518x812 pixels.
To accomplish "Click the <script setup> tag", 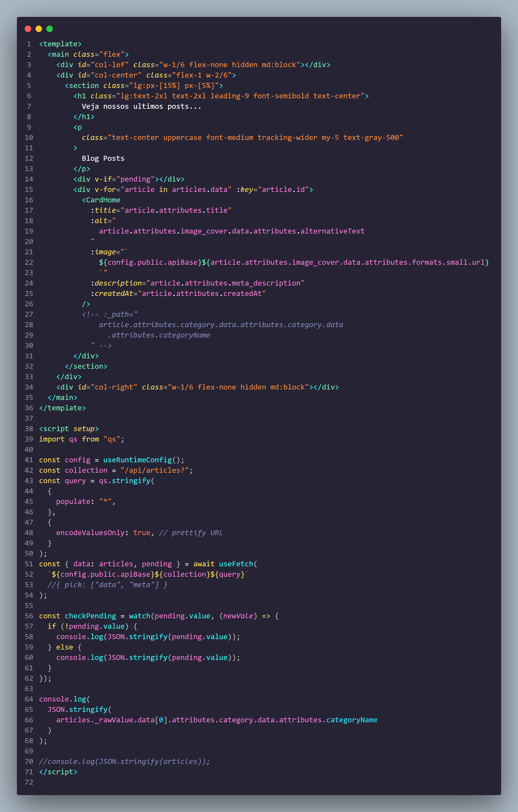I will tap(69, 429).
